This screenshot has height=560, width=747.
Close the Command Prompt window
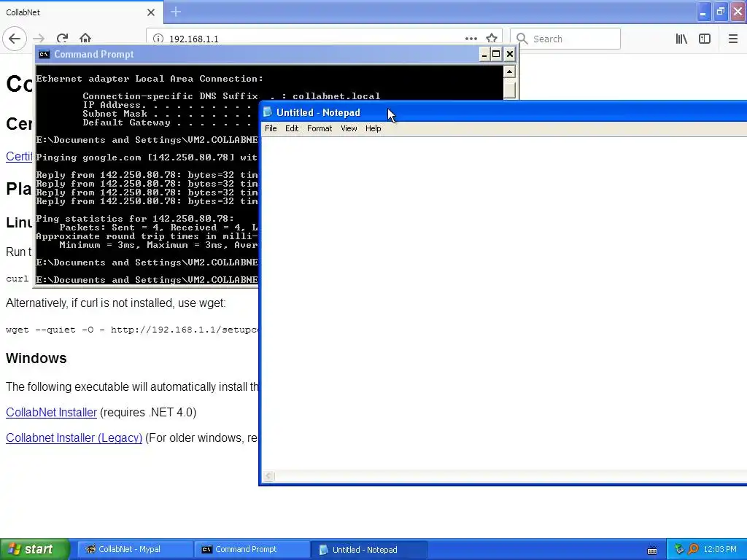coord(510,54)
